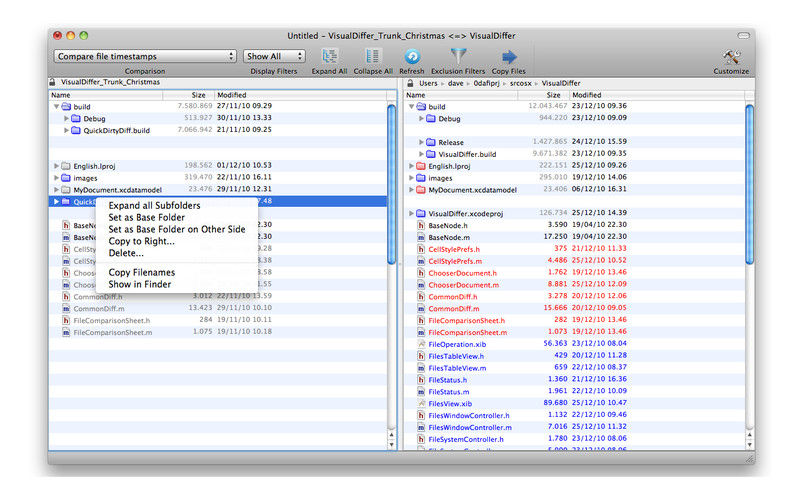The width and height of the screenshot is (800, 500).
Task: Open the Show All display filter dropdown
Action: tap(274, 56)
